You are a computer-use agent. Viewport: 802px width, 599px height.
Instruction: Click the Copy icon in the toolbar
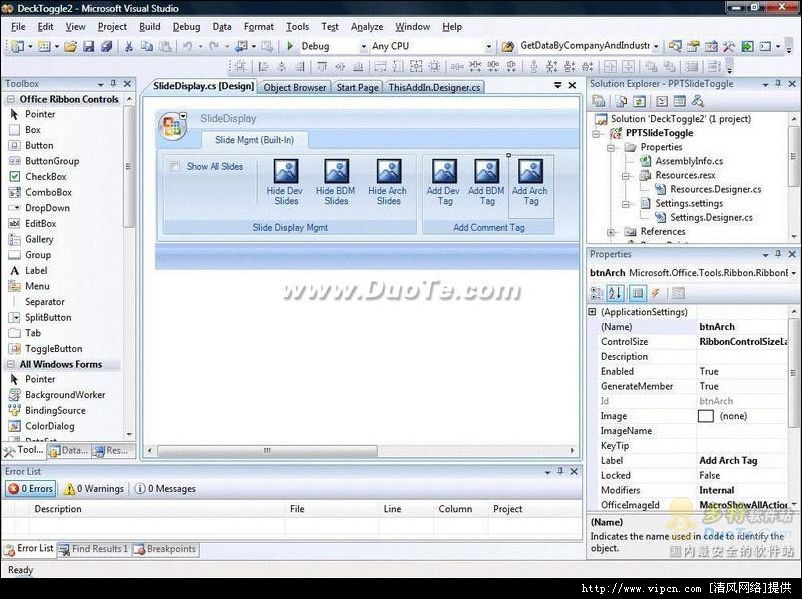tap(147, 47)
